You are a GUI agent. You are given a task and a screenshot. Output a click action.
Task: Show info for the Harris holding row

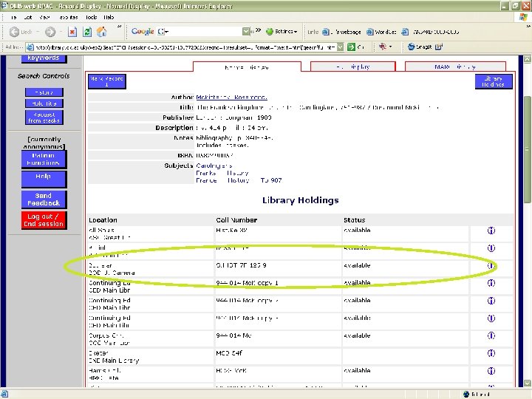pos(491,371)
